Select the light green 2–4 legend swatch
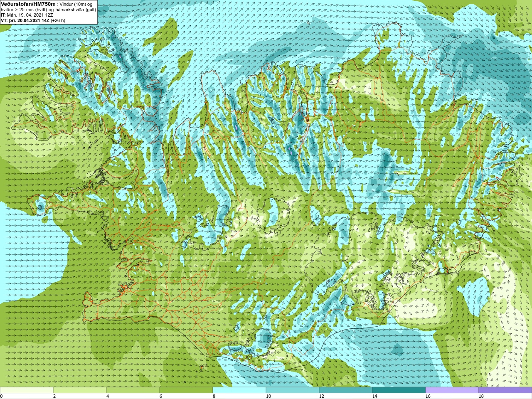This screenshot has height=399, width=532. coord(80,390)
